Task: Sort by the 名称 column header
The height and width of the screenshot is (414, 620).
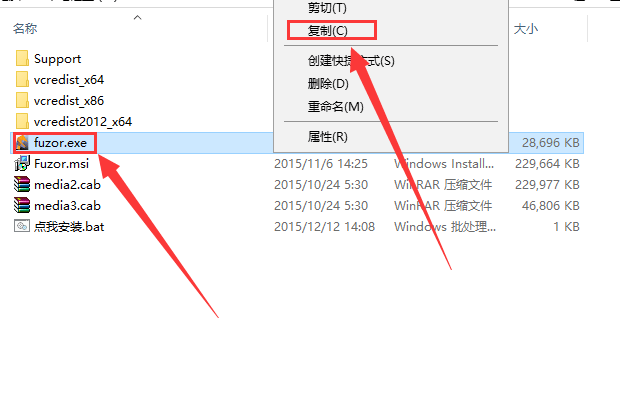Action: click(25, 28)
